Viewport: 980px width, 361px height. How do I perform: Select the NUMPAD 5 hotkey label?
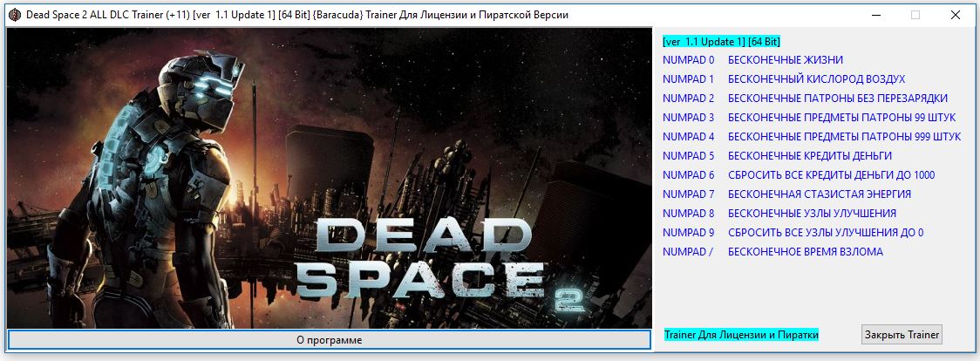coord(688,155)
